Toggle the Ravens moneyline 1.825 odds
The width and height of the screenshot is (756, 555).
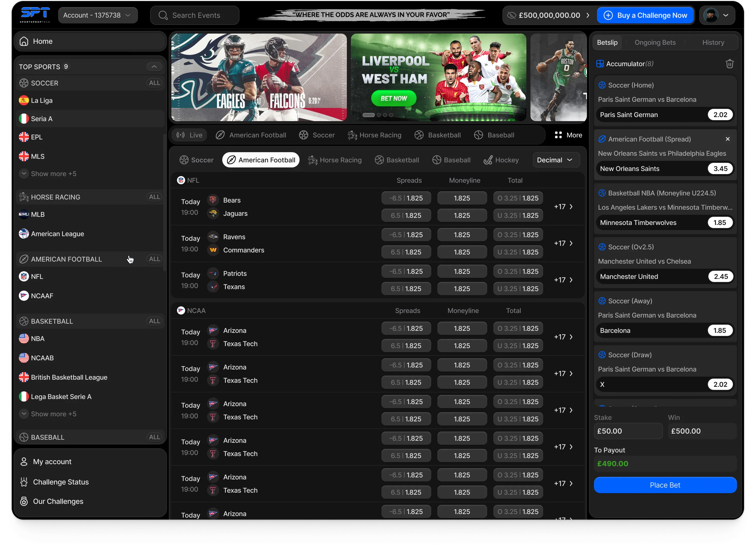point(462,235)
